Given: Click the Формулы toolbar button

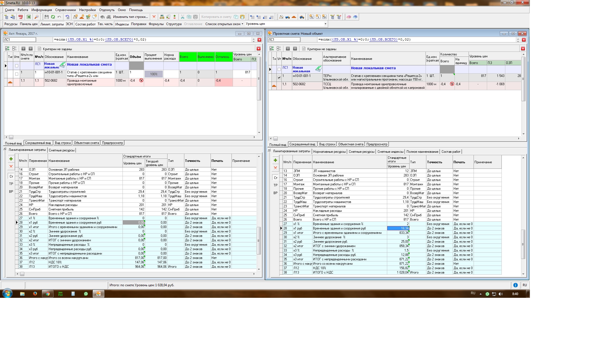Looking at the screenshot, I should tap(156, 24).
